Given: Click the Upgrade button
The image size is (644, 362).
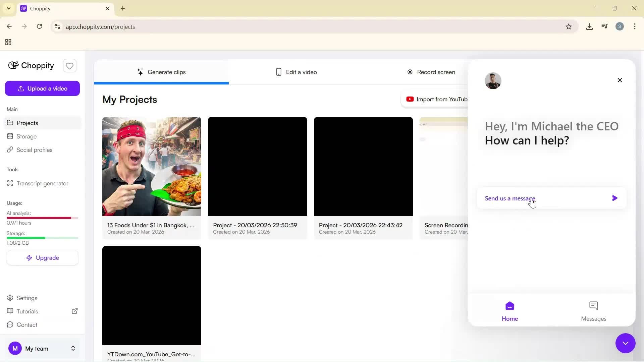Looking at the screenshot, I should [x=42, y=257].
